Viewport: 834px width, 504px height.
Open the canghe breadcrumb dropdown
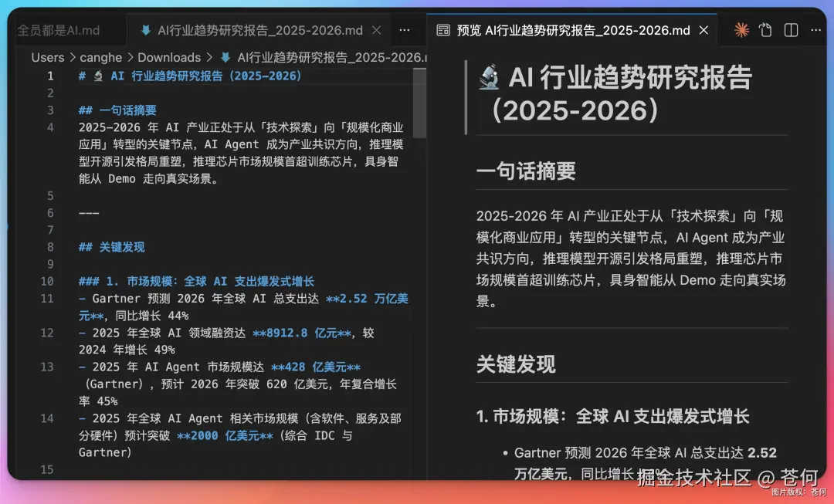pyautogui.click(x=100, y=57)
